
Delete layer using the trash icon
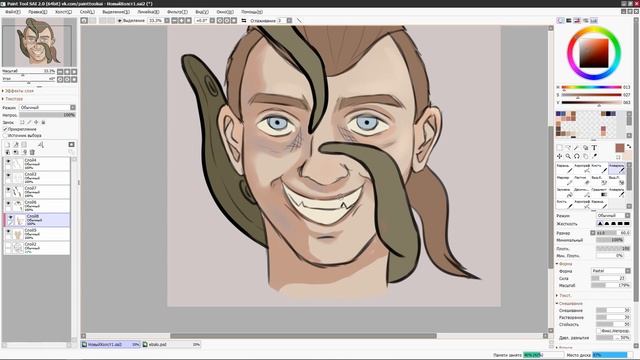coord(32,152)
